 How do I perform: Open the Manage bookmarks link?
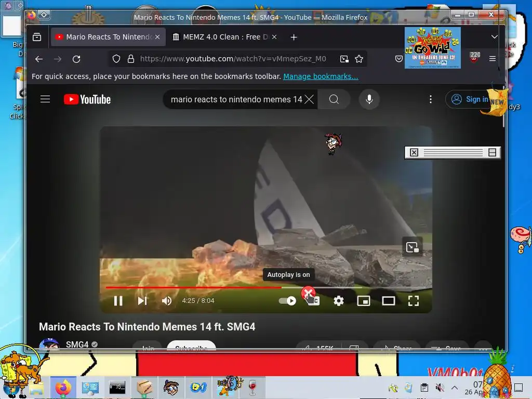pyautogui.click(x=321, y=76)
